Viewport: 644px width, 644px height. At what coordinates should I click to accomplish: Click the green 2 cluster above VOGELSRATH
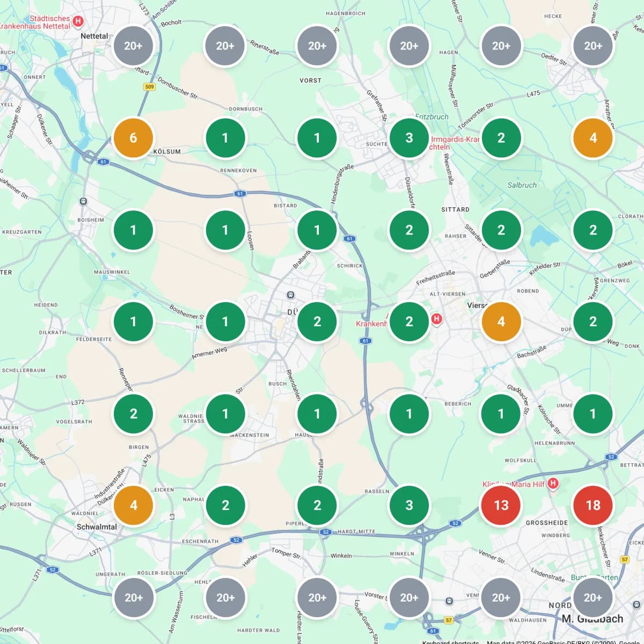[x=133, y=413]
